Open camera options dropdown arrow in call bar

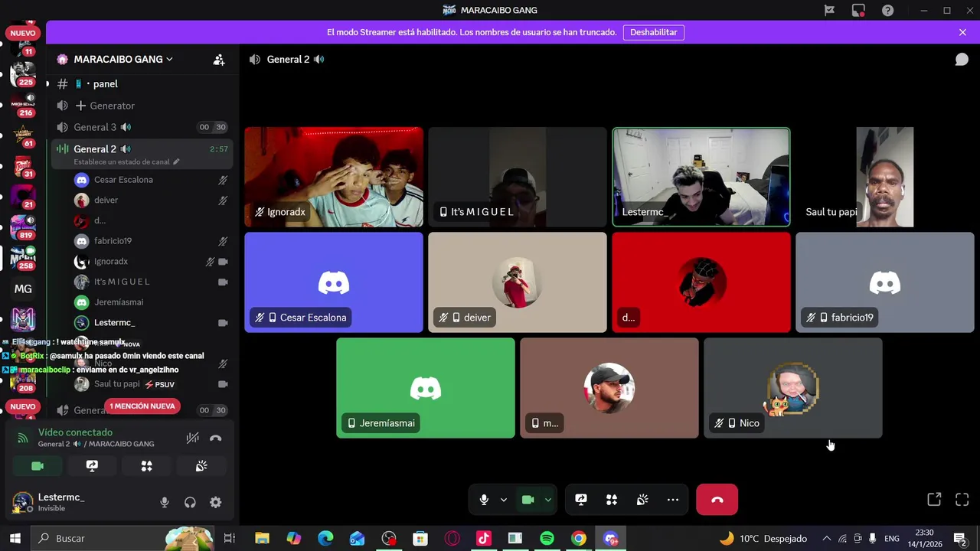tap(547, 500)
